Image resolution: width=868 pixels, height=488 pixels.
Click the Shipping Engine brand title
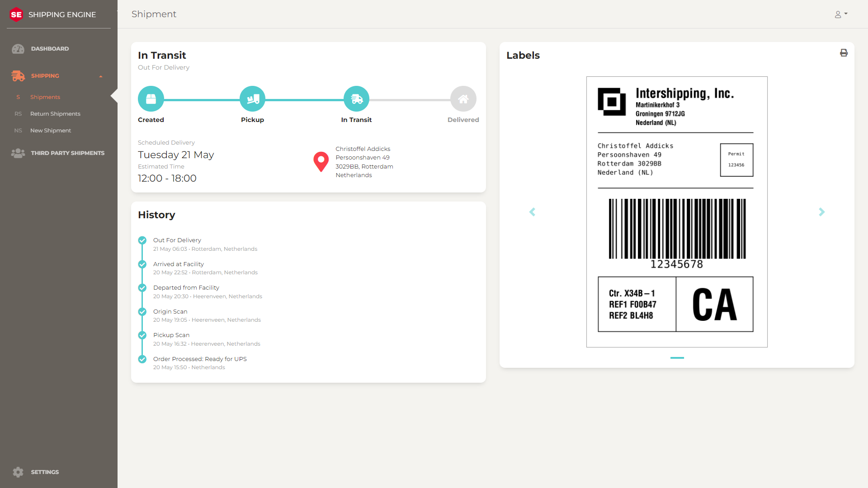click(x=62, y=14)
